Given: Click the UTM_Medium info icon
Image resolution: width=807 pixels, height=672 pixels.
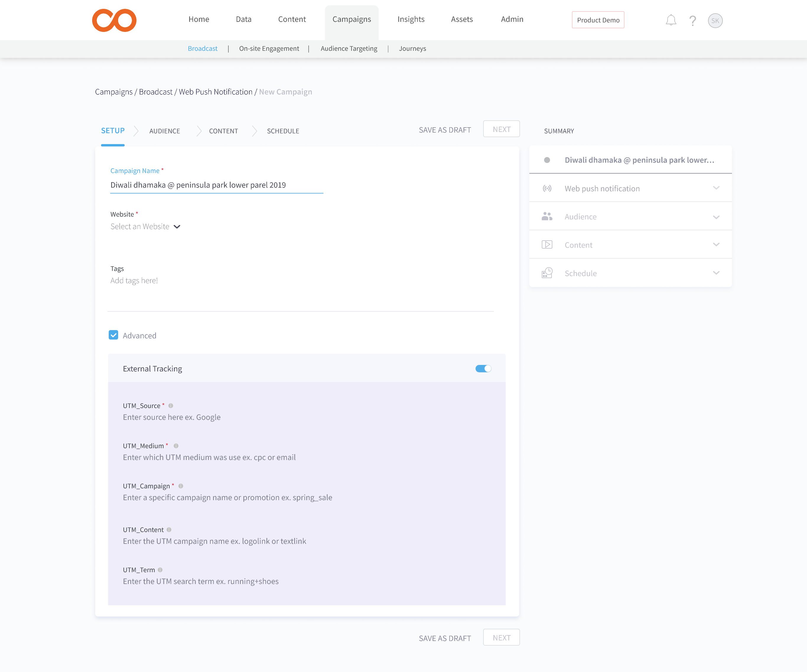Looking at the screenshot, I should [x=176, y=446].
